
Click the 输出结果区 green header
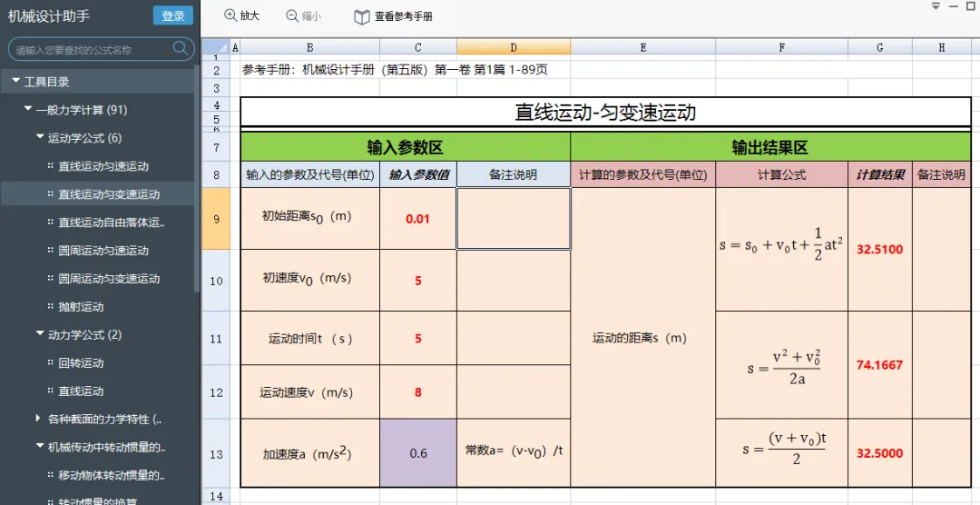[x=770, y=147]
